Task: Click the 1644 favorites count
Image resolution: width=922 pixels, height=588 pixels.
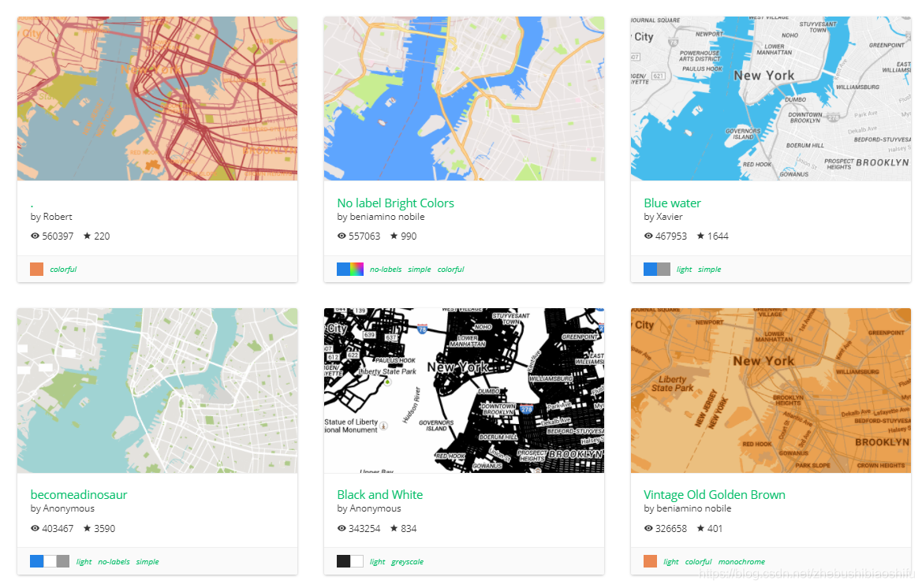Action: [718, 236]
